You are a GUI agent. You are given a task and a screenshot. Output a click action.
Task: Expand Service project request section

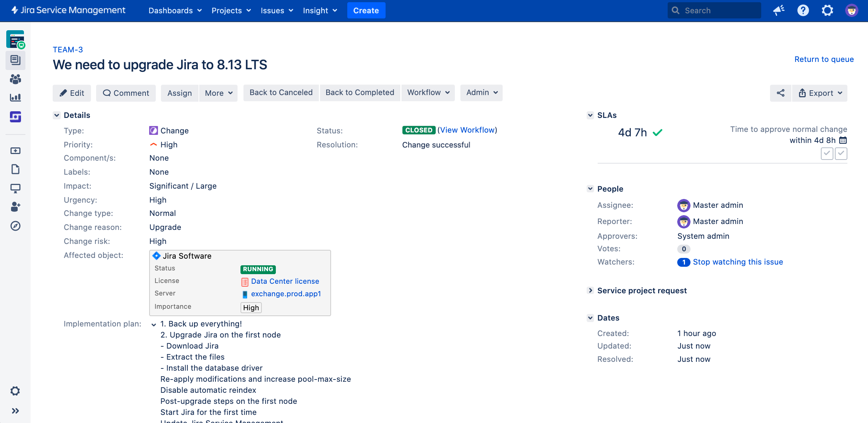tap(590, 290)
